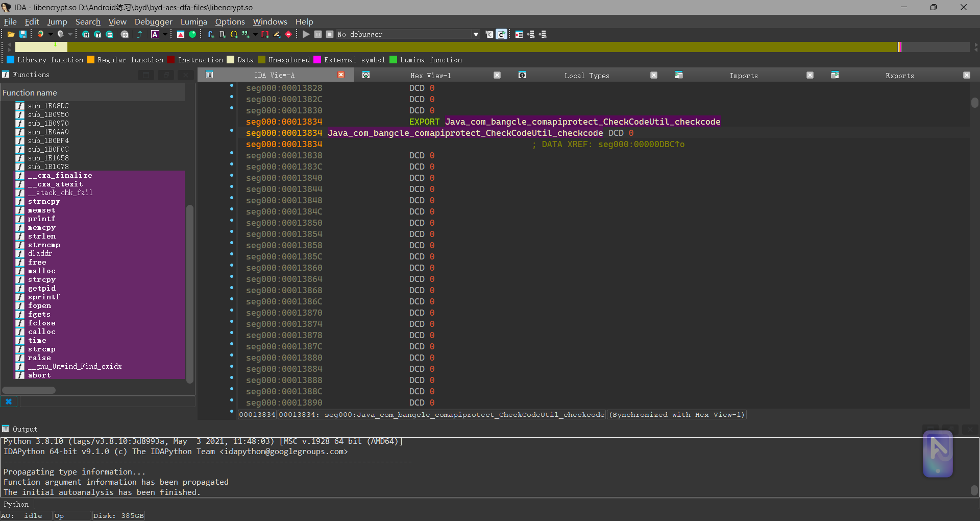Click the yellow braces structure icon
Screen dimensions: 980x521
pos(234,34)
